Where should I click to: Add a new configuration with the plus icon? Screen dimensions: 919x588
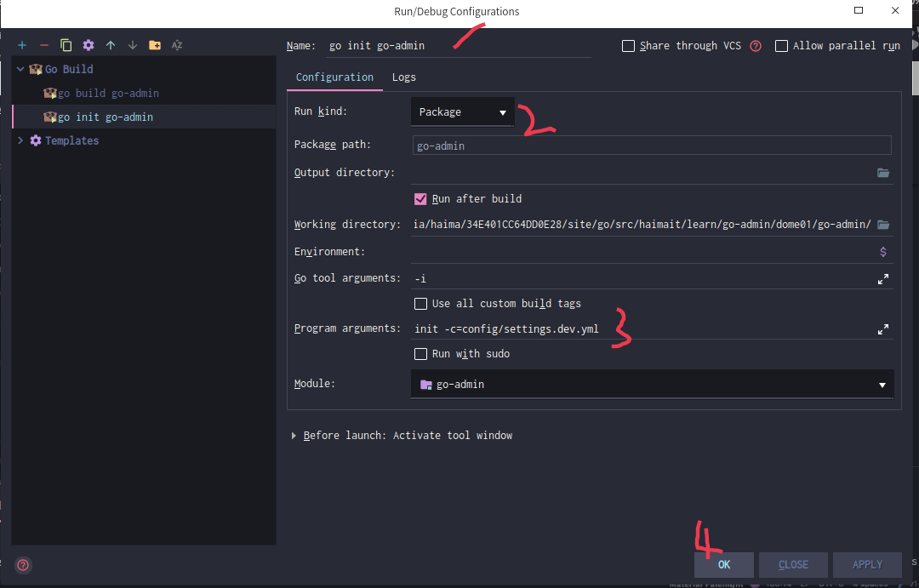point(21,45)
